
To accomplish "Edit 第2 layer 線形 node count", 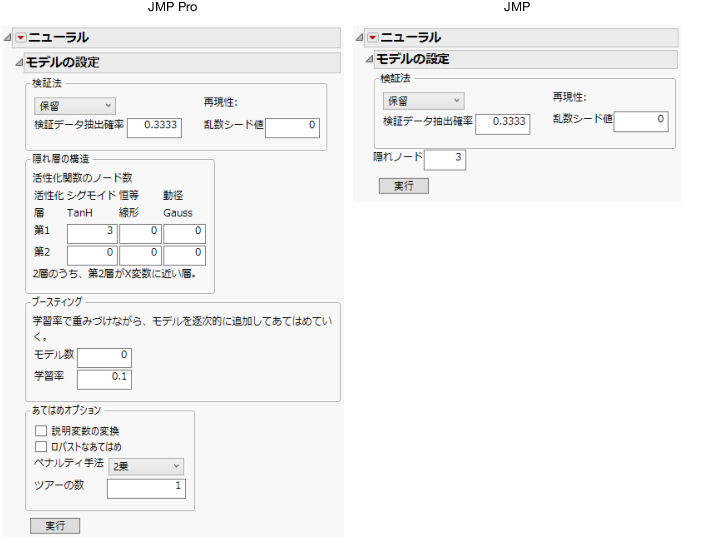I will pyautogui.click(x=140, y=255).
